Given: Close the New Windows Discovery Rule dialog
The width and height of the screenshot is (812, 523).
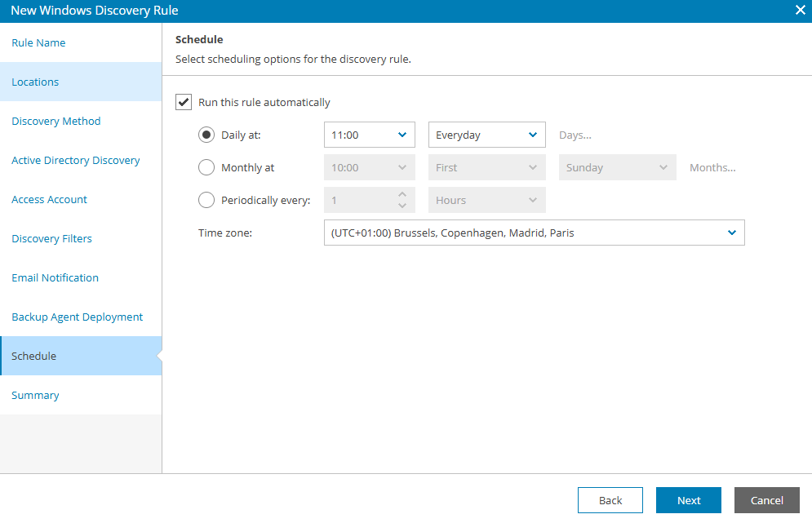Looking at the screenshot, I should [x=800, y=11].
